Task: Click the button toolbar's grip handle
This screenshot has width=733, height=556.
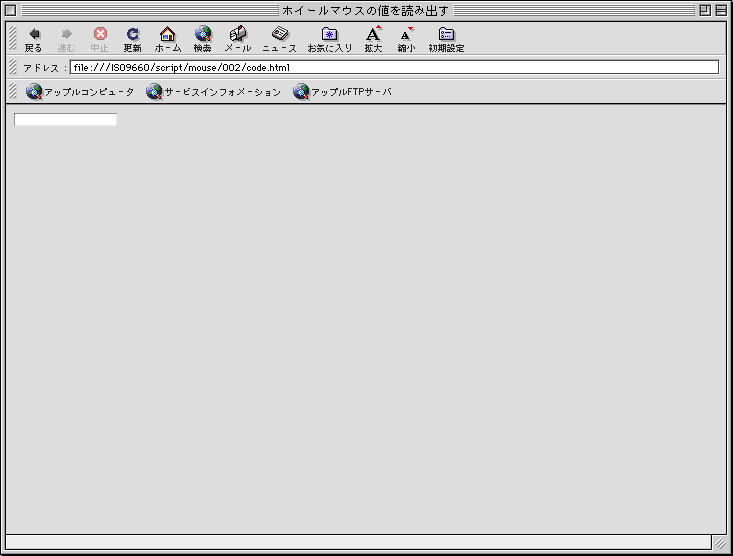Action: (x=13, y=38)
